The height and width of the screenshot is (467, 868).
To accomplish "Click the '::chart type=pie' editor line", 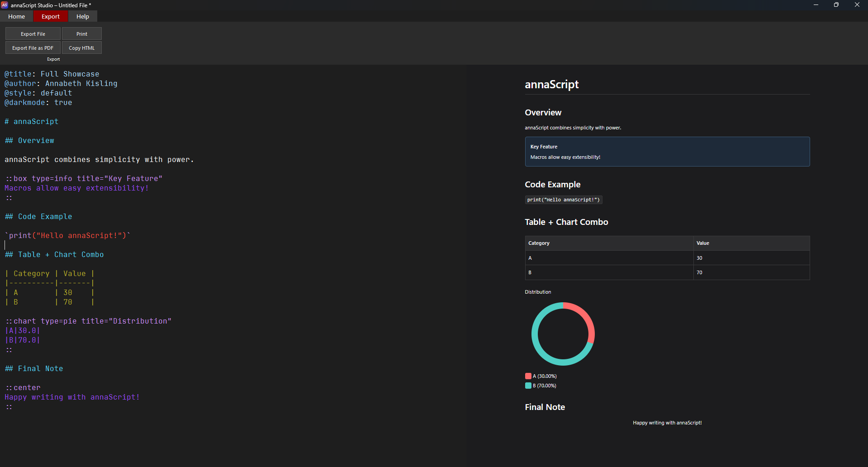I will pyautogui.click(x=88, y=321).
